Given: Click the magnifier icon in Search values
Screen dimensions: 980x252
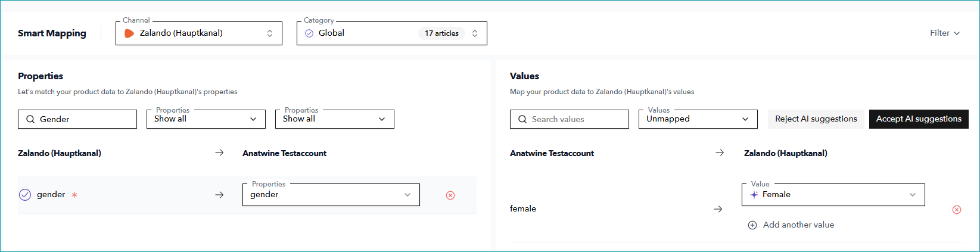Looking at the screenshot, I should click(x=522, y=119).
